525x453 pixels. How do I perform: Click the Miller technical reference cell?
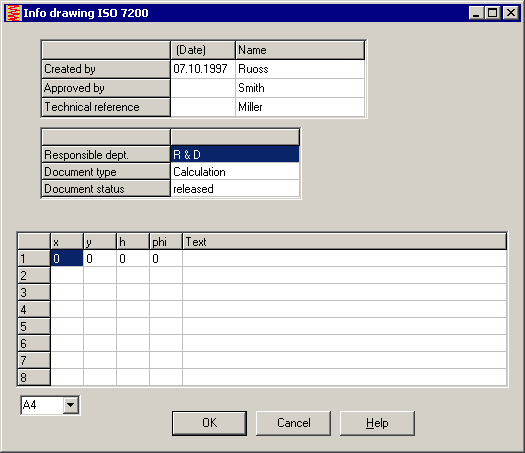click(300, 107)
